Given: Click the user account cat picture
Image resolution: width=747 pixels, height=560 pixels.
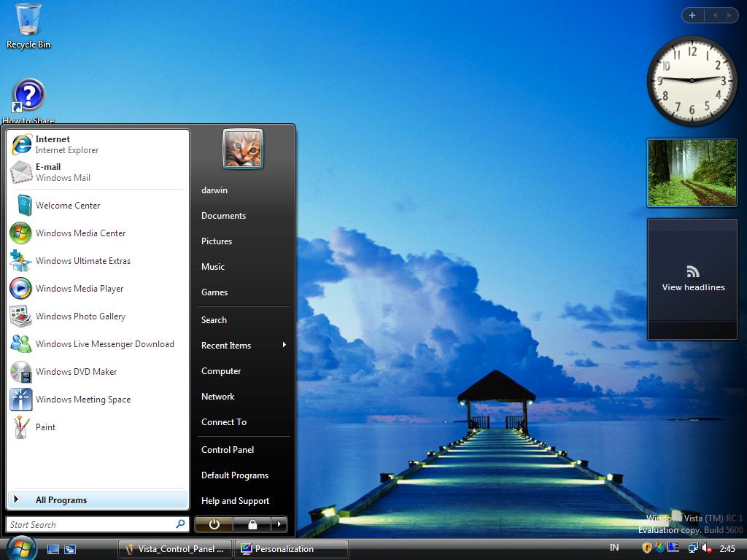Looking at the screenshot, I should 242,149.
